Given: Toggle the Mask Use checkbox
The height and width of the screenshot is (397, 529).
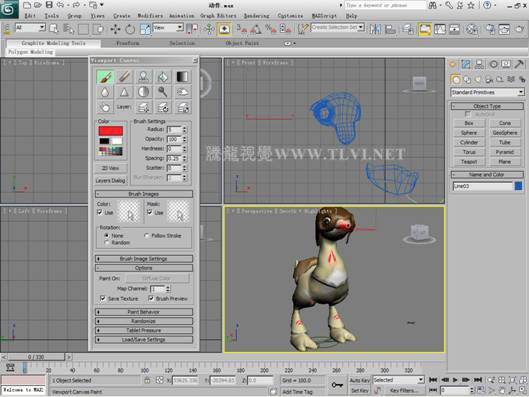Looking at the screenshot, I should (x=150, y=212).
